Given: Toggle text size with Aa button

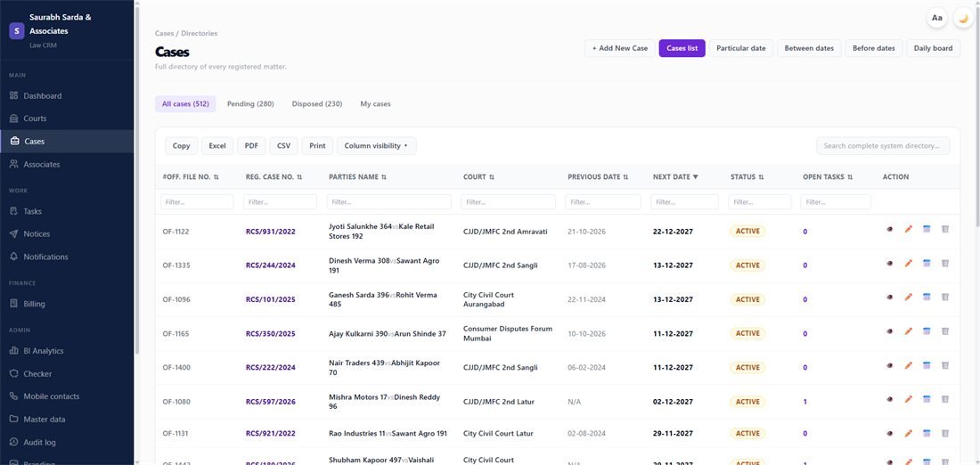Looking at the screenshot, I should pyautogui.click(x=937, y=18).
